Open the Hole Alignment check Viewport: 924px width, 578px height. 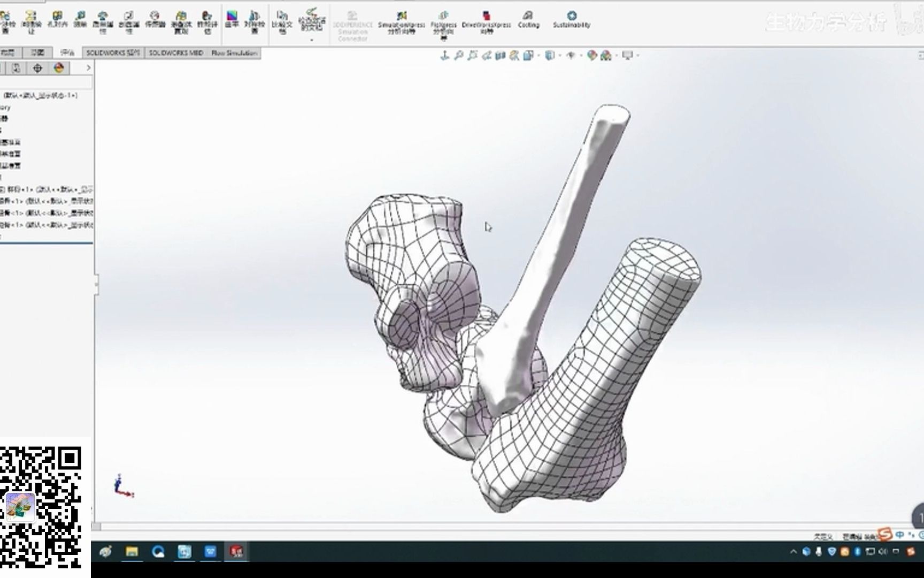(57, 19)
